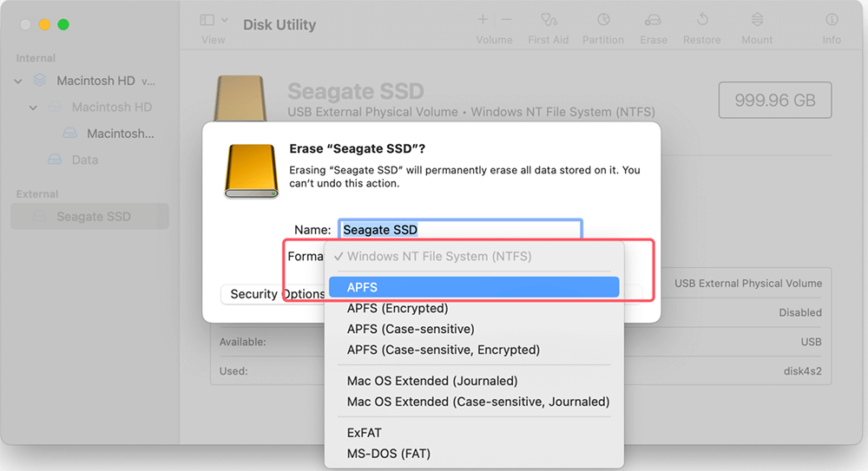Screen dimensions: 868x471
Task: Click the Mount toolbar icon
Action: click(757, 20)
